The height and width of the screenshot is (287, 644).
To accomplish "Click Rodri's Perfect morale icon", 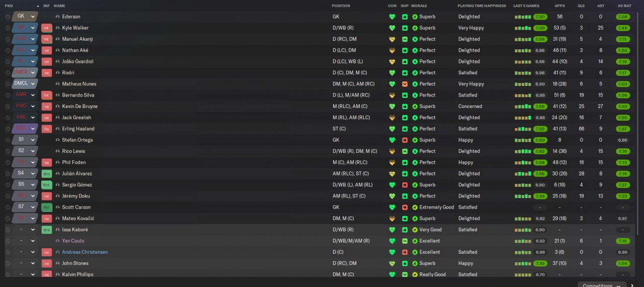I will click(x=415, y=73).
